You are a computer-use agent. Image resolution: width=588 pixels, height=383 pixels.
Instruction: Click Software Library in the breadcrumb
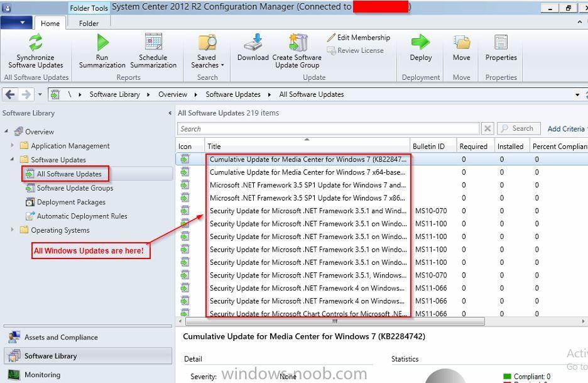pos(115,94)
